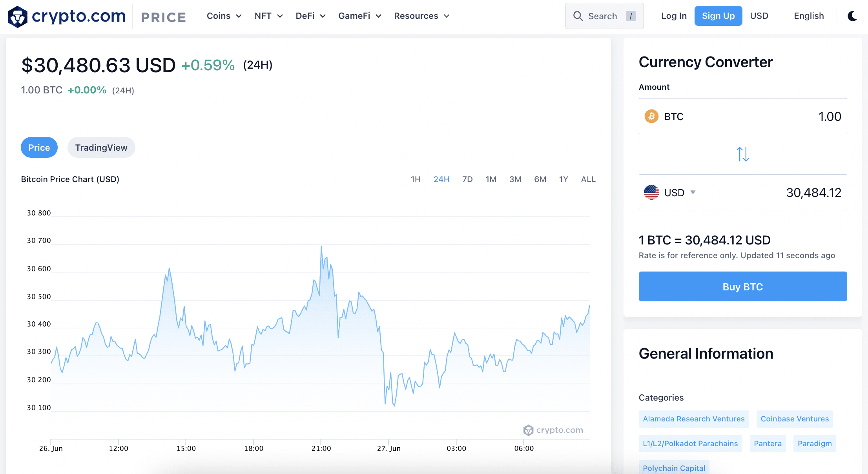
Task: Open L1/L2/Polkadot Parachains category
Action: (690, 443)
